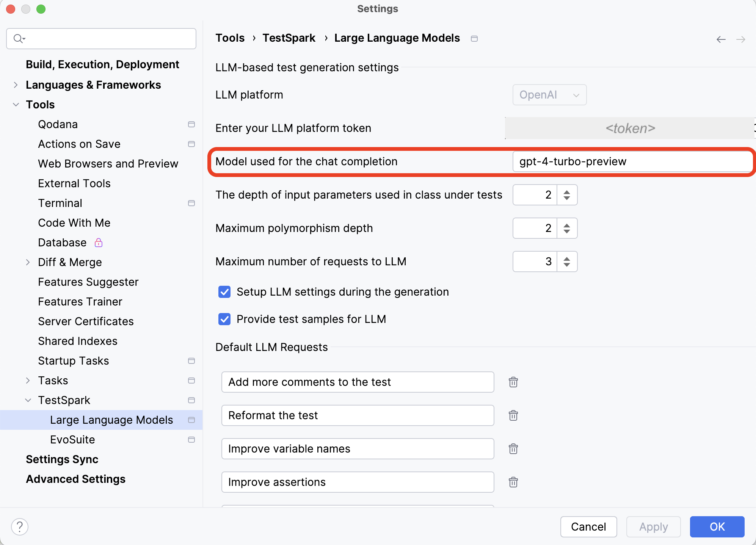Click TestSpark in the breadcrumb
The width and height of the screenshot is (756, 545).
pos(289,38)
